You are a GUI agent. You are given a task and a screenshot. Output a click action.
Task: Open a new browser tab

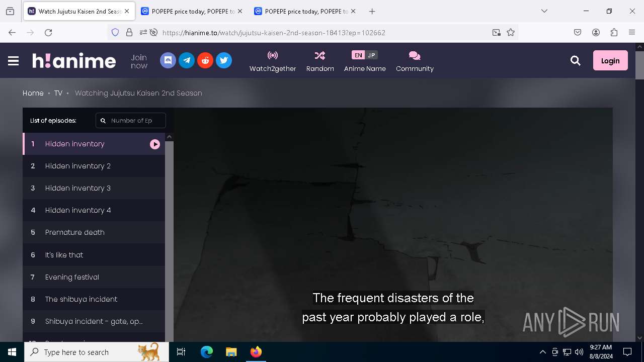(372, 11)
